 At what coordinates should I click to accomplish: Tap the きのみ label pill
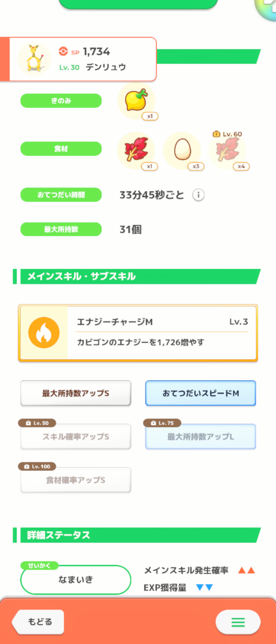(x=61, y=101)
